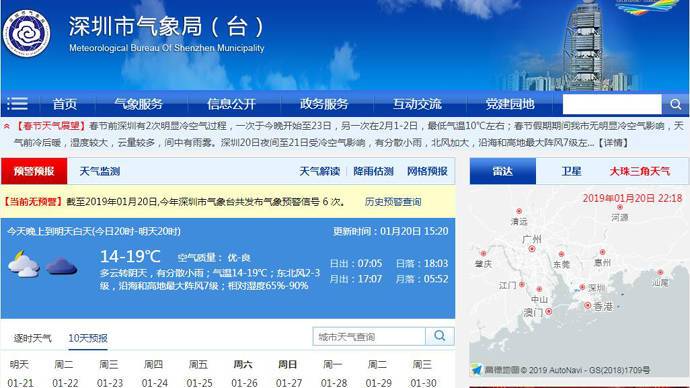Click the 城市天气查询 input field
This screenshot has width=690, height=388.
[x=369, y=337]
